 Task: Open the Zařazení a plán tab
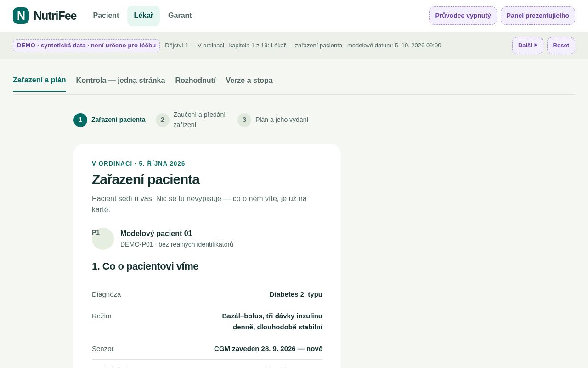tap(40, 80)
